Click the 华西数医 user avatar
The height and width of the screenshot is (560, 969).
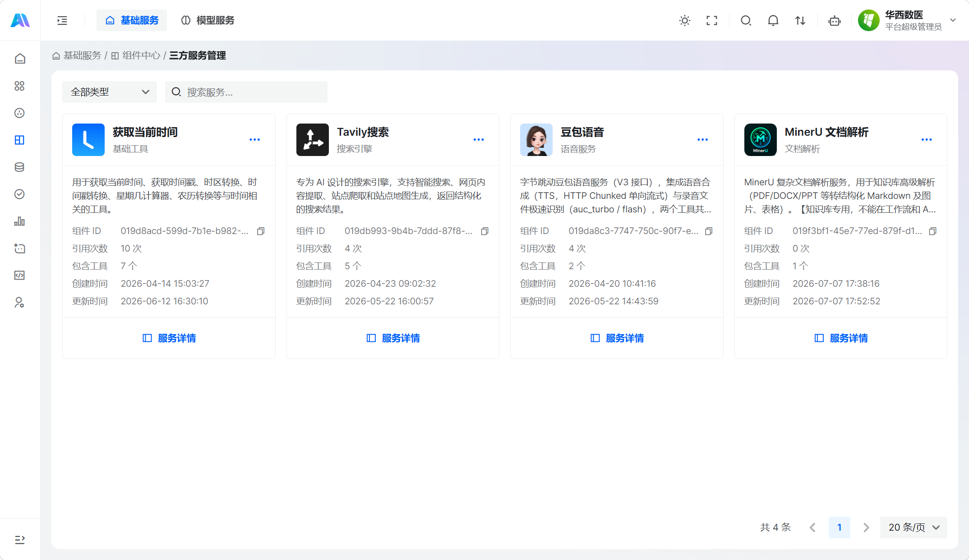[869, 20]
